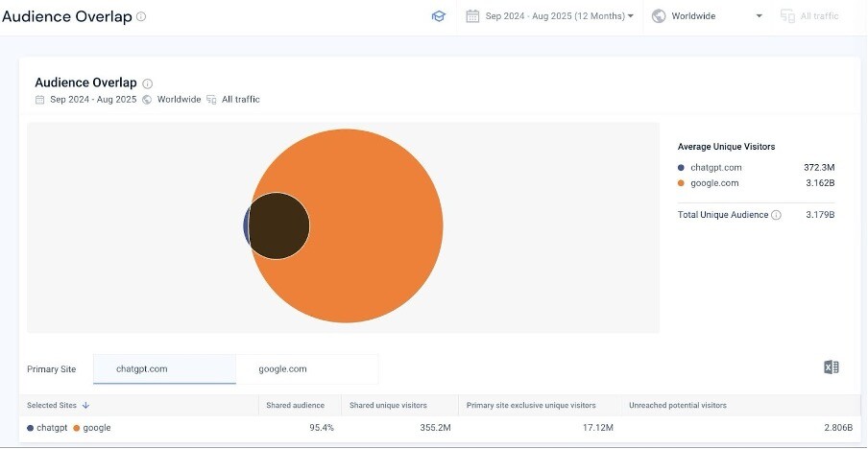Toggle google.com legend entry
This screenshot has width=868, height=449.
coord(714,183)
